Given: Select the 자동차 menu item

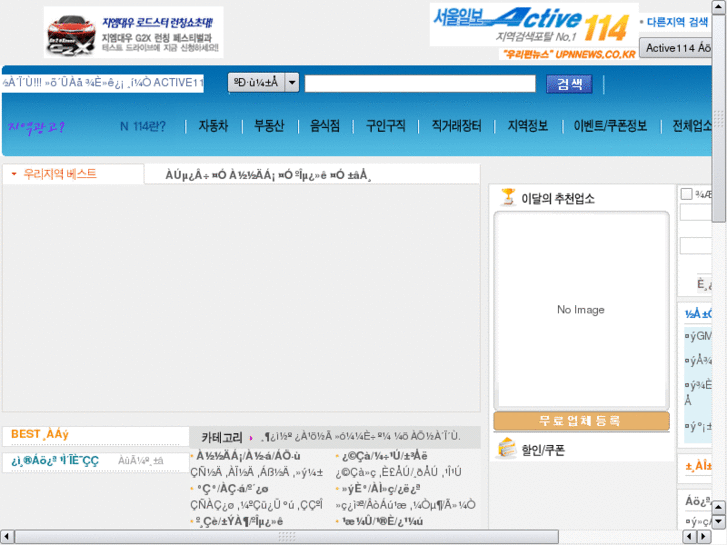Looking at the screenshot, I should tap(213, 126).
